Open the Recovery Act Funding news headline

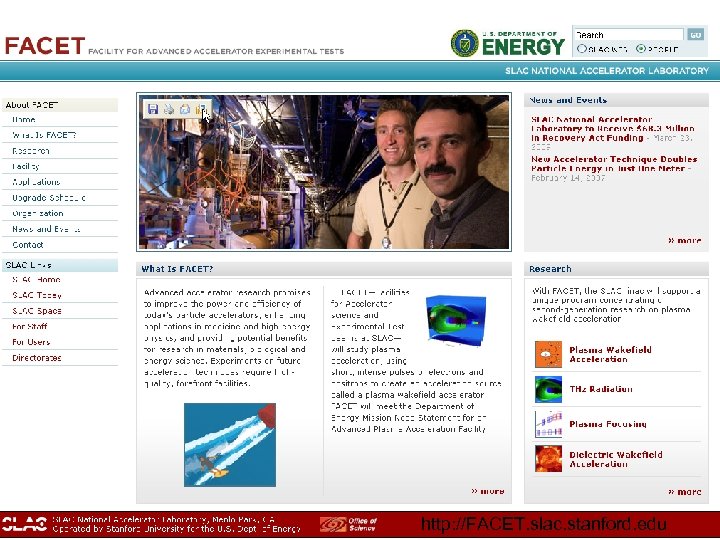coord(612,129)
